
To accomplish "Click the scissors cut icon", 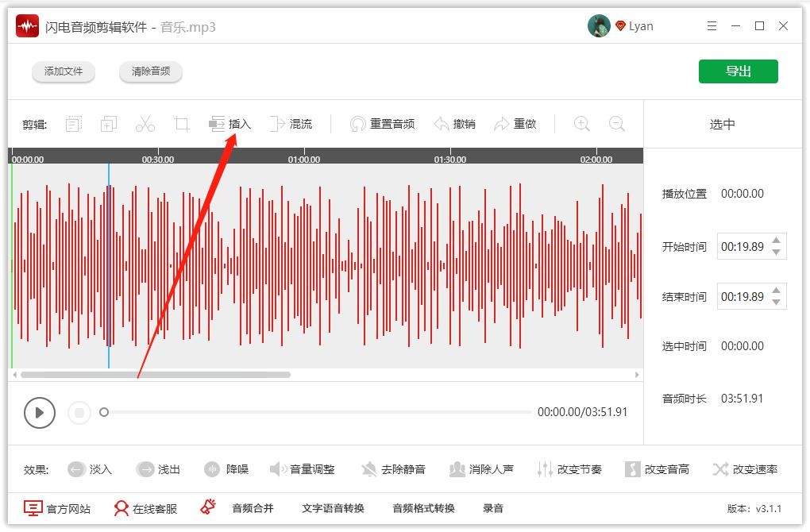I will tap(145, 124).
